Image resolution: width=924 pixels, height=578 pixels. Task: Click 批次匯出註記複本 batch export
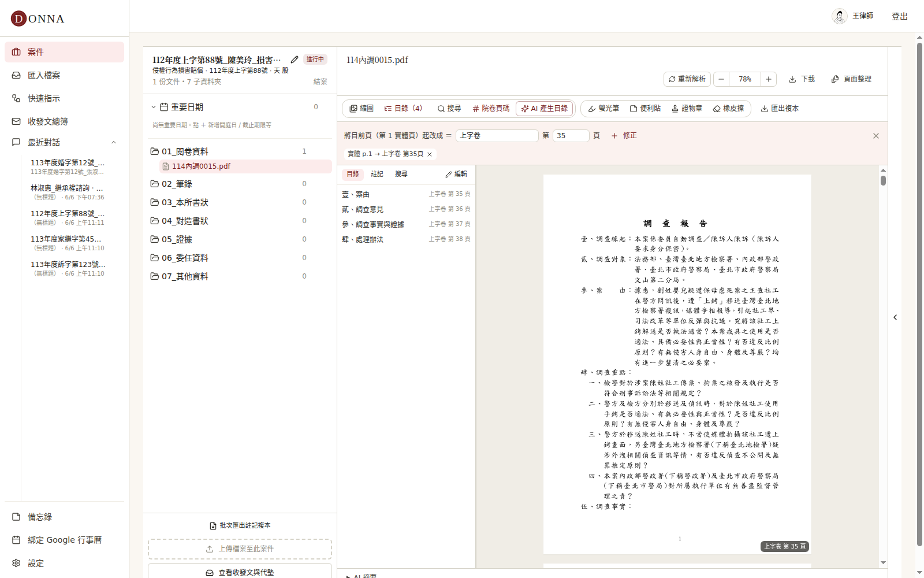(x=240, y=525)
